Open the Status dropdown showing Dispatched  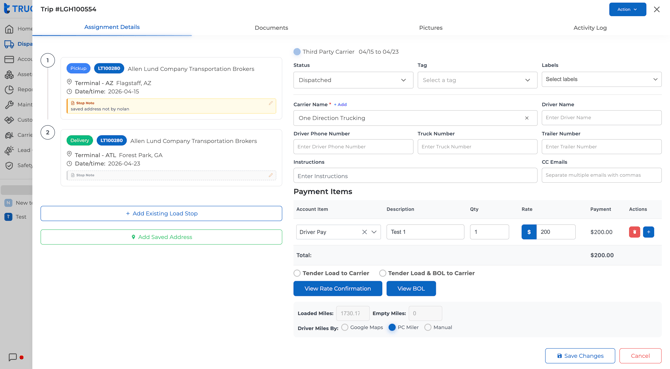(353, 80)
